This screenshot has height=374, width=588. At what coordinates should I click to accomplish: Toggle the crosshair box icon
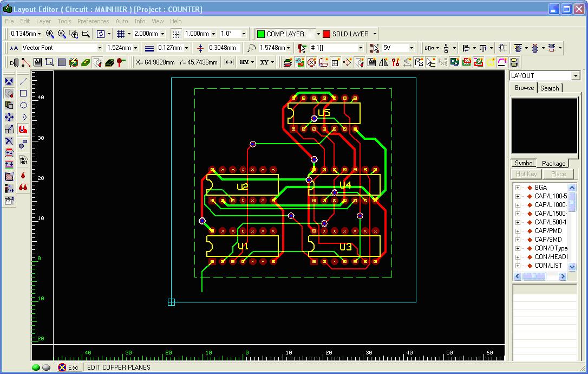[335, 62]
